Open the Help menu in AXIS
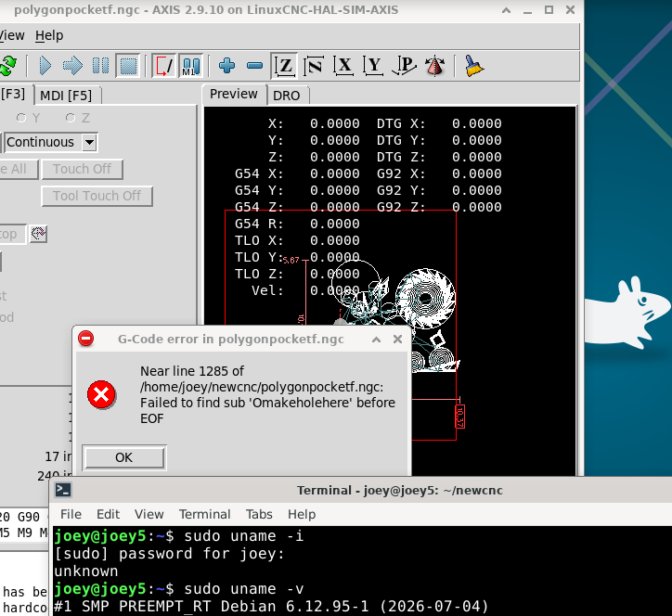 pos(49,35)
